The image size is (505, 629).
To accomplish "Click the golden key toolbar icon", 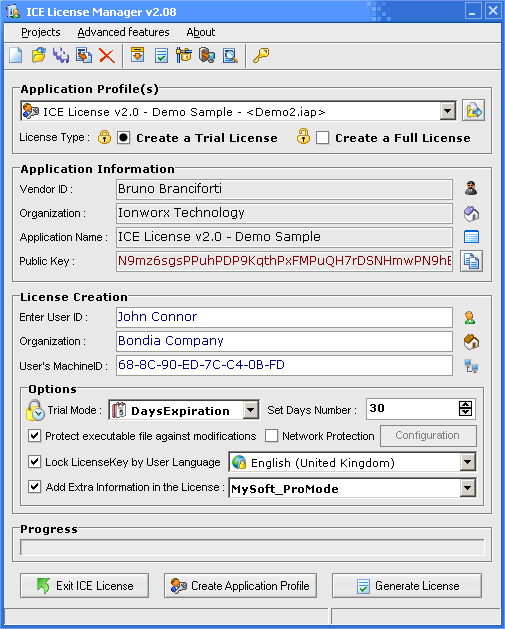I will [261, 55].
